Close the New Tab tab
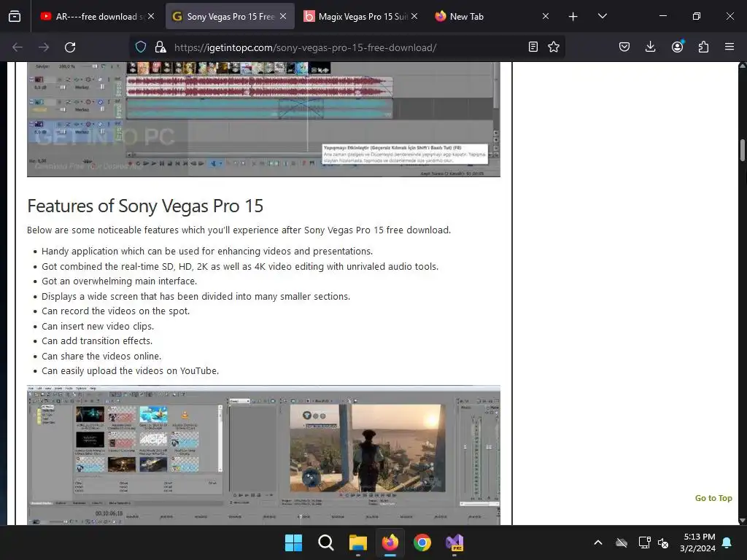 pyautogui.click(x=546, y=16)
